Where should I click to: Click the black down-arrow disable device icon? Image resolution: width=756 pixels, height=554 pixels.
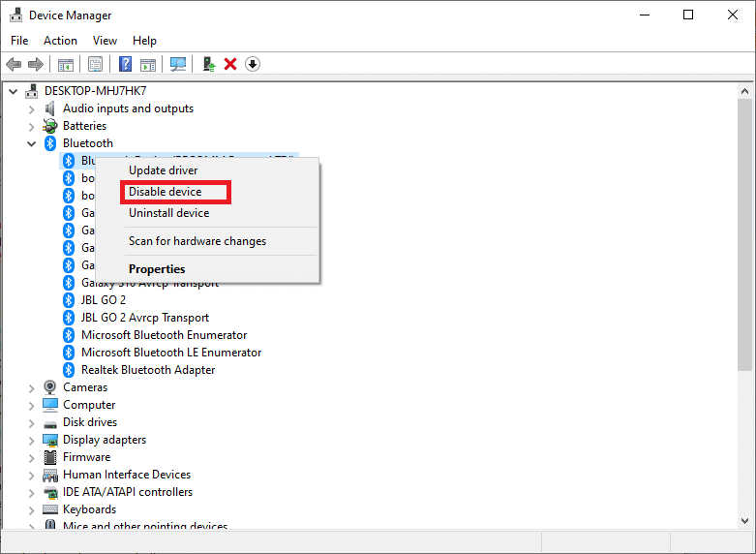point(253,64)
